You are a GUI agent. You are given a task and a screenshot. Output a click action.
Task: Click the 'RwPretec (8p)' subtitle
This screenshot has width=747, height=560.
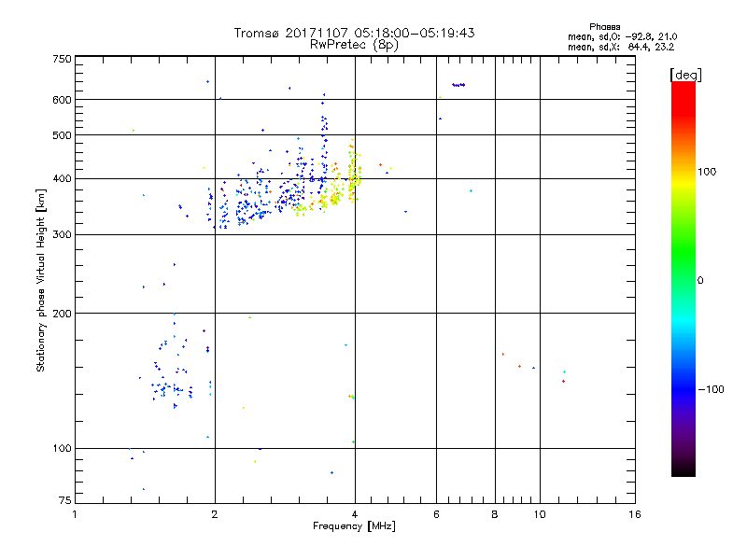click(x=354, y=45)
